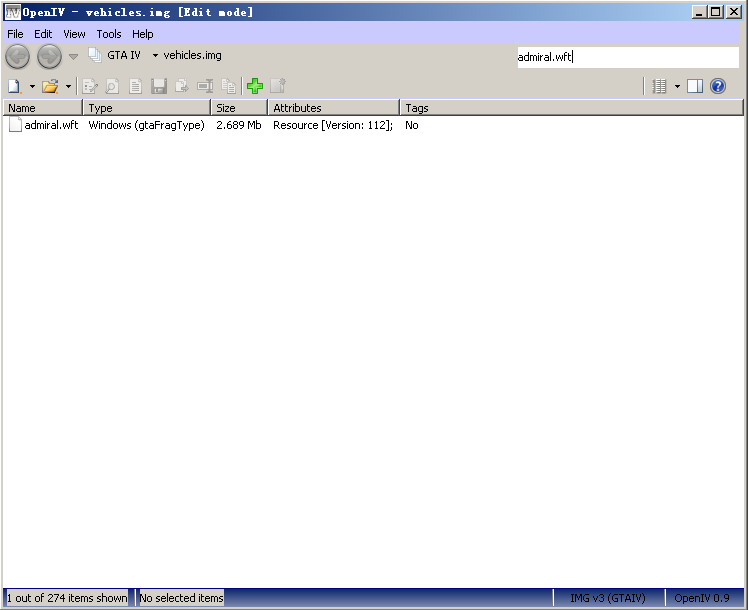Click the 'No' tags cell

click(412, 125)
